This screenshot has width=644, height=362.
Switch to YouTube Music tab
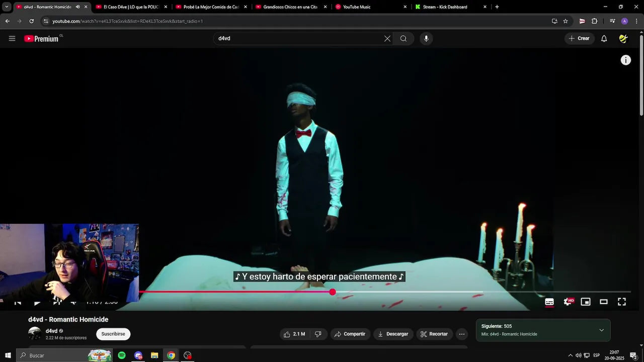point(371,7)
